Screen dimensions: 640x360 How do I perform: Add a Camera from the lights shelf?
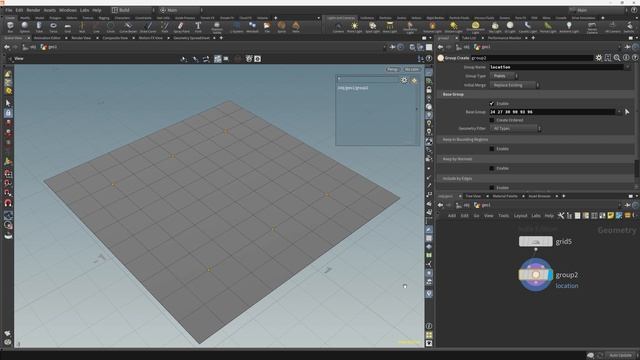click(x=338, y=27)
